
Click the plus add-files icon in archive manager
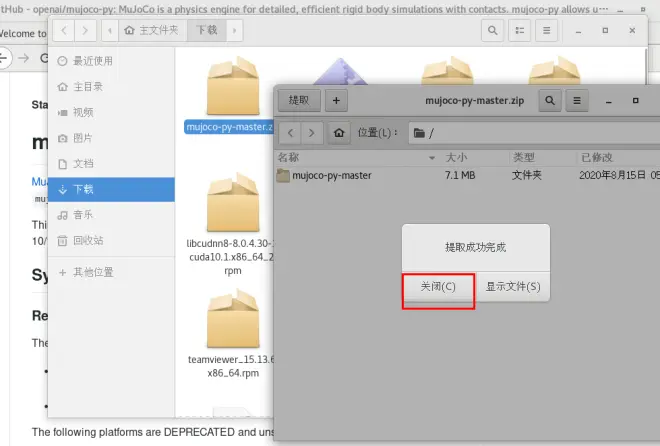tap(336, 100)
